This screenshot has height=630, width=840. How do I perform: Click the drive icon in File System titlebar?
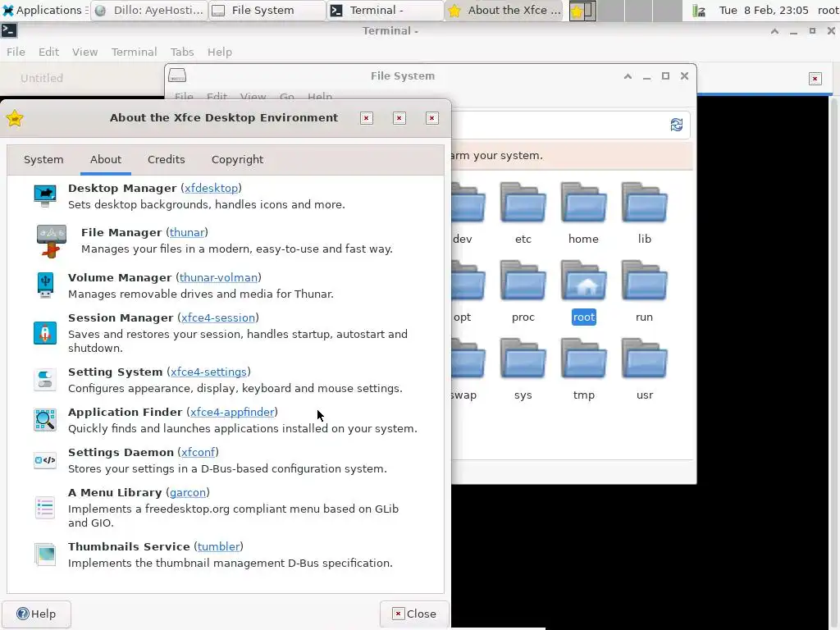(x=177, y=75)
